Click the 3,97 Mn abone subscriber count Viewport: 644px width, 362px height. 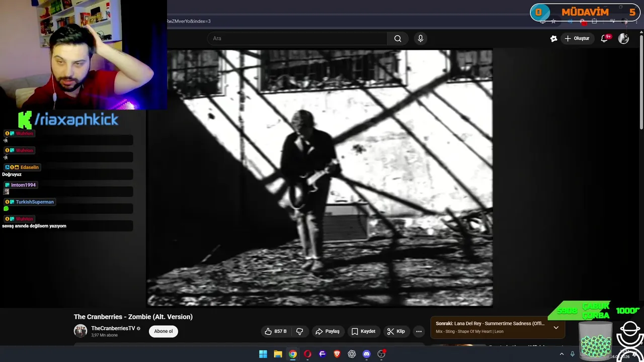104,335
